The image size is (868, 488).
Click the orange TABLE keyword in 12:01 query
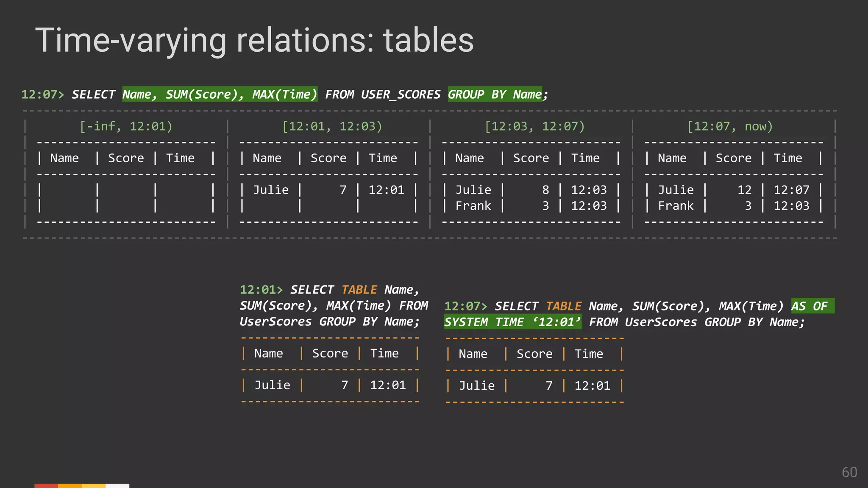pyautogui.click(x=359, y=290)
